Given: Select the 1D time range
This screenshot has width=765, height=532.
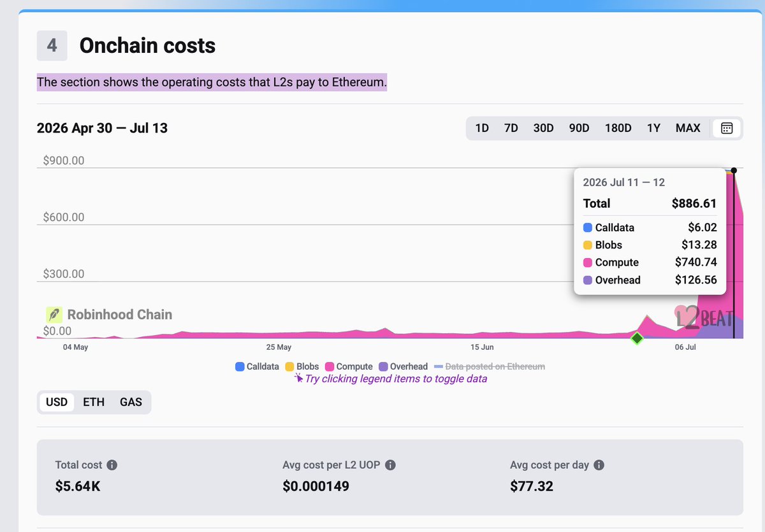Looking at the screenshot, I should (x=482, y=128).
